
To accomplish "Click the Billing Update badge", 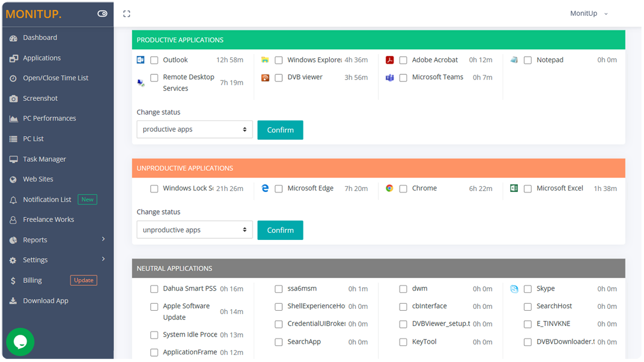I will tap(84, 281).
